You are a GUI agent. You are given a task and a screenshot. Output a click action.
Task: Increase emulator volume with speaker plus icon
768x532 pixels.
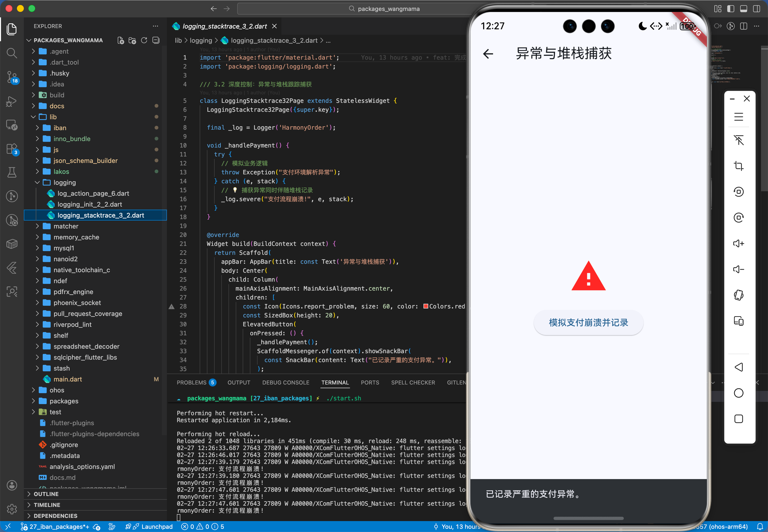point(738,243)
